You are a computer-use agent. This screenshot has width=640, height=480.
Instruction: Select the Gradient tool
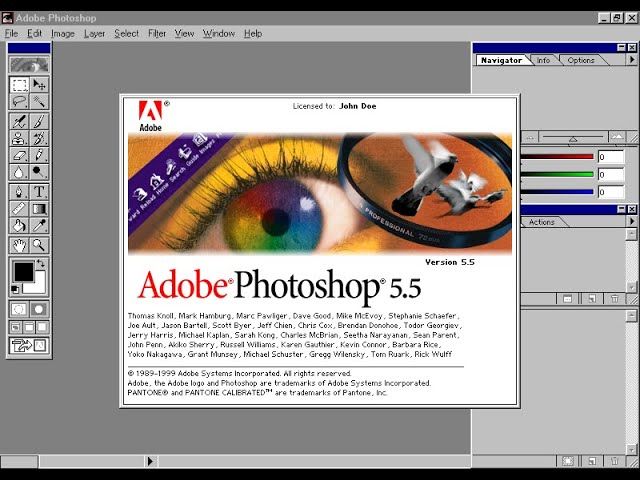[40, 209]
